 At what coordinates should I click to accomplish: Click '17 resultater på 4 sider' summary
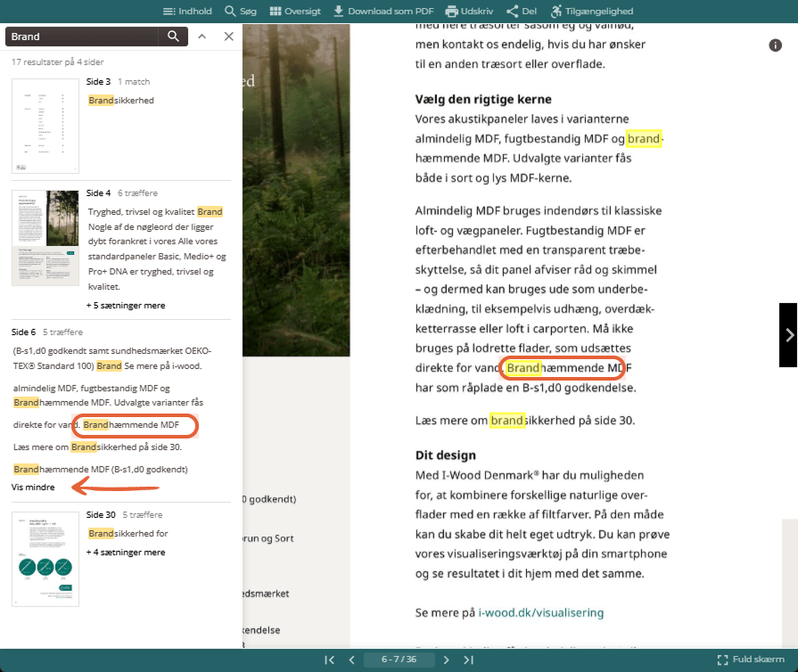(57, 62)
